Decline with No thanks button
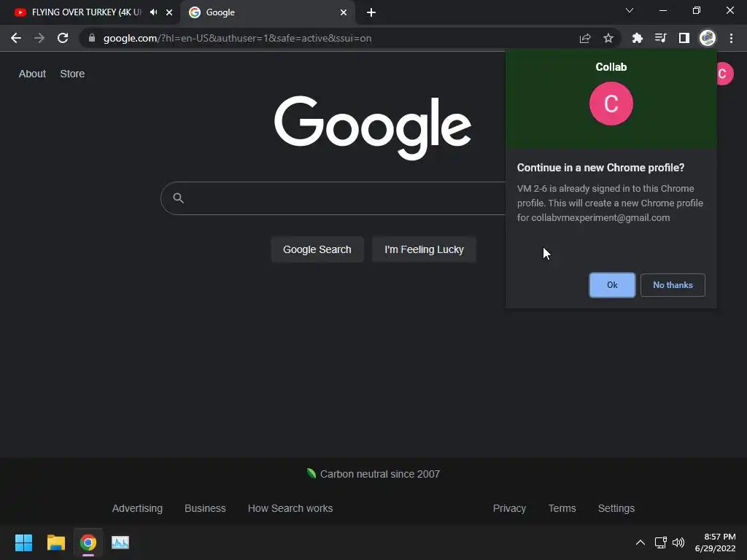 pyautogui.click(x=673, y=285)
